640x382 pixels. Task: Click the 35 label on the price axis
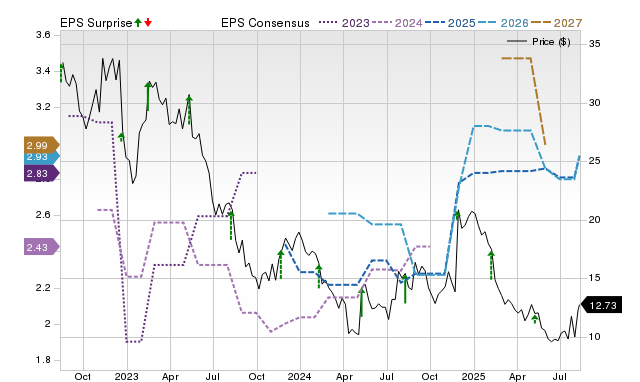tap(594, 44)
